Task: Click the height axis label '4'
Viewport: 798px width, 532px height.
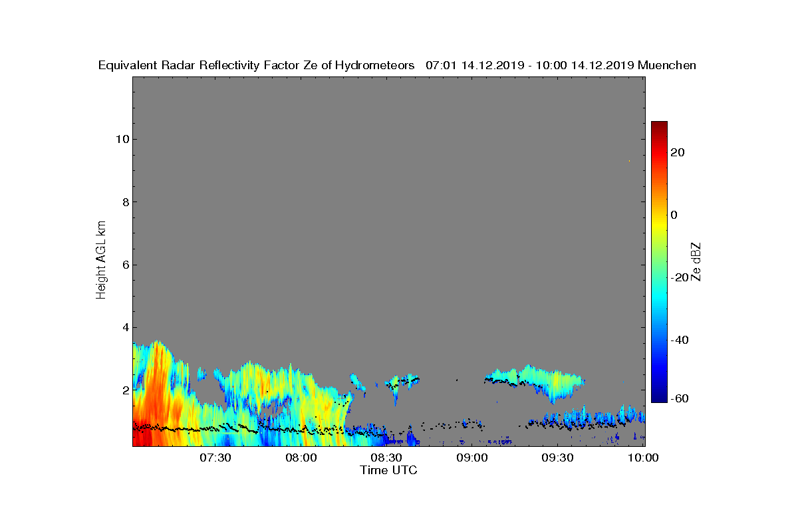Action: click(x=125, y=327)
